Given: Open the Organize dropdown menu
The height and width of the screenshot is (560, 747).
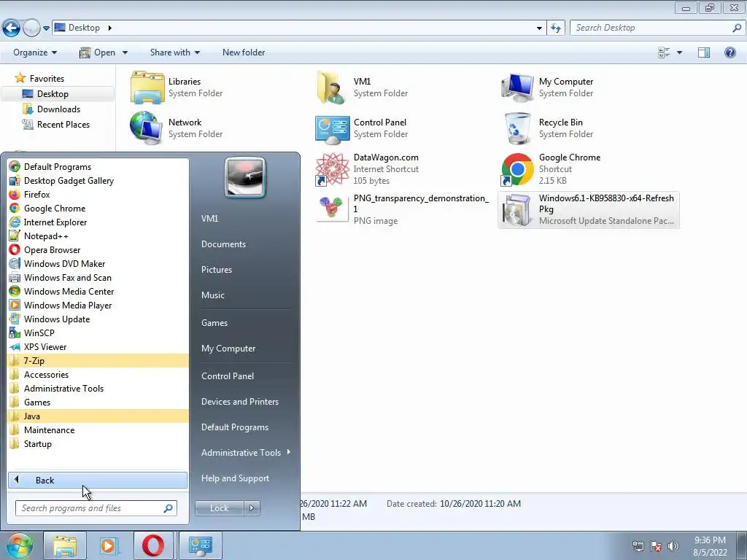Looking at the screenshot, I should pos(35,52).
